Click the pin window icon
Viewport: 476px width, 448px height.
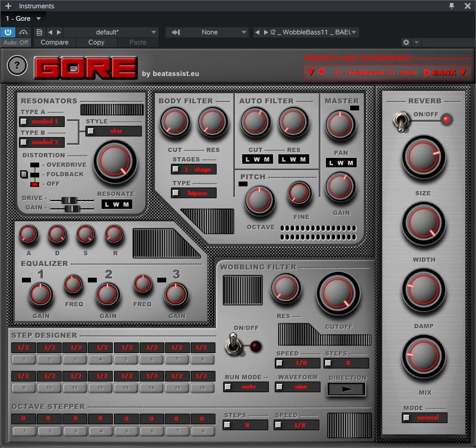452,6
